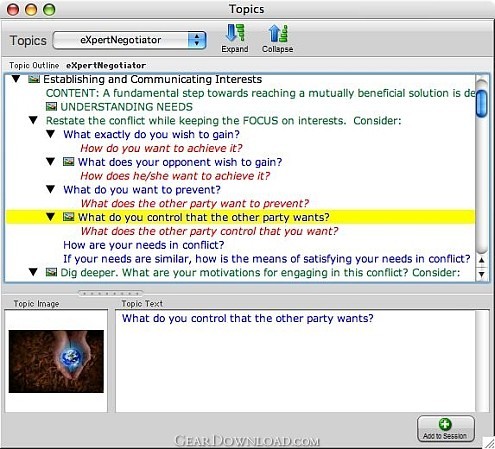The image size is (495, 449).
Task: Select What do you want to prevent?
Action: click(142, 190)
